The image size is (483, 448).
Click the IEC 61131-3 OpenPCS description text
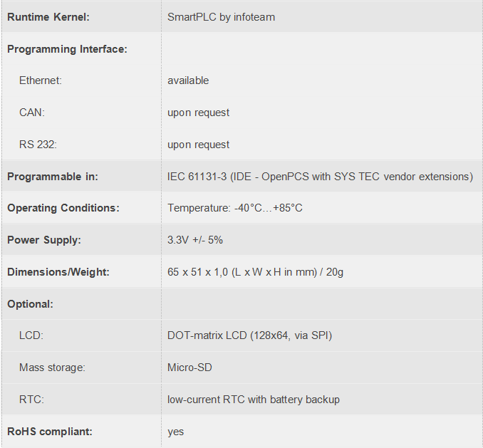[x=320, y=177]
